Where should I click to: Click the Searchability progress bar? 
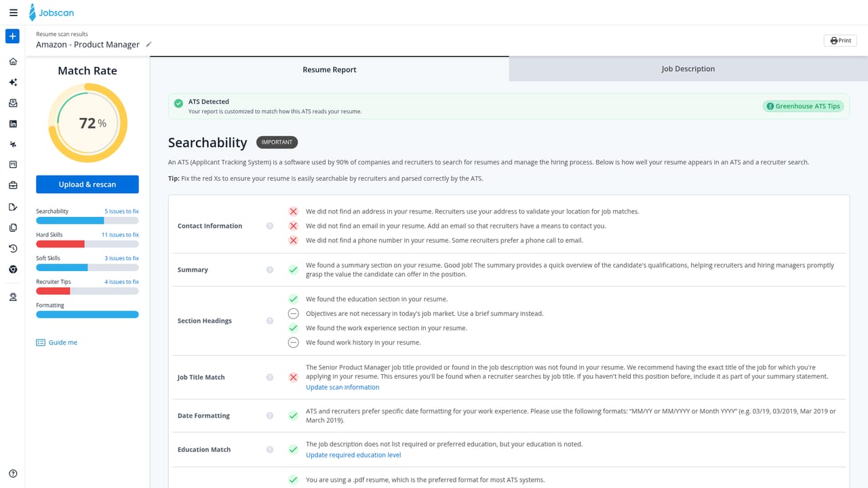coord(87,220)
